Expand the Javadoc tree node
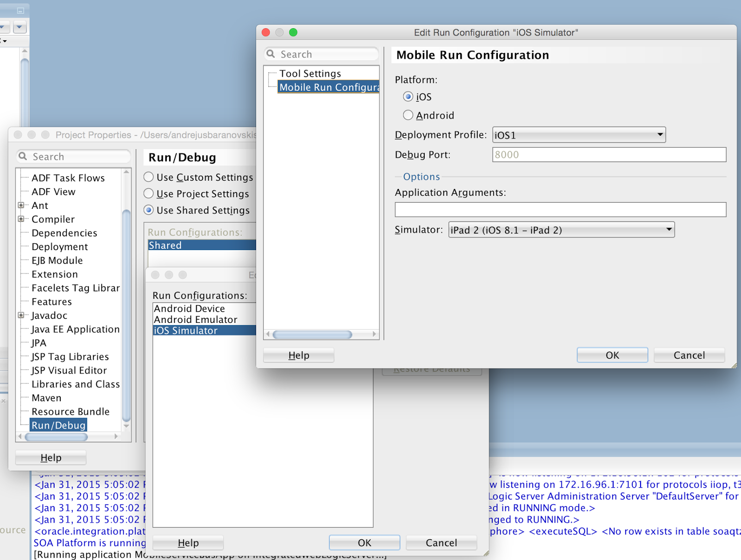The width and height of the screenshot is (741, 560). (x=21, y=315)
